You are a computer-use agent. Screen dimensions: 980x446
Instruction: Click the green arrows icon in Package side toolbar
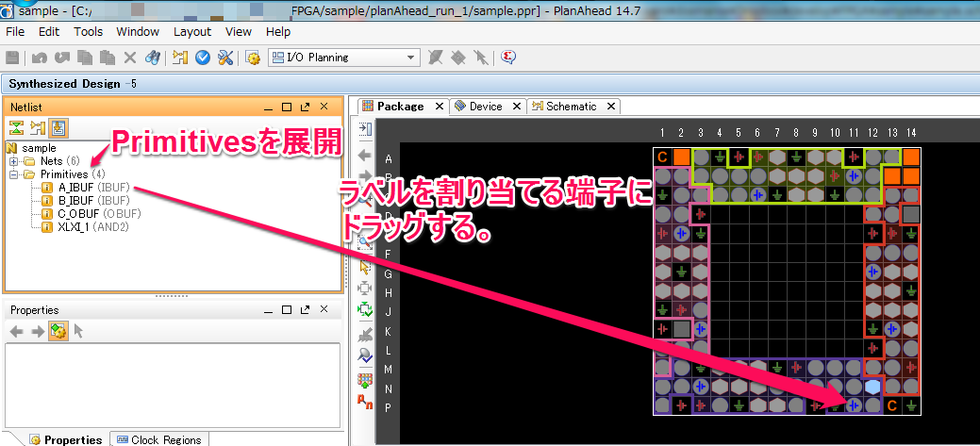[x=365, y=309]
